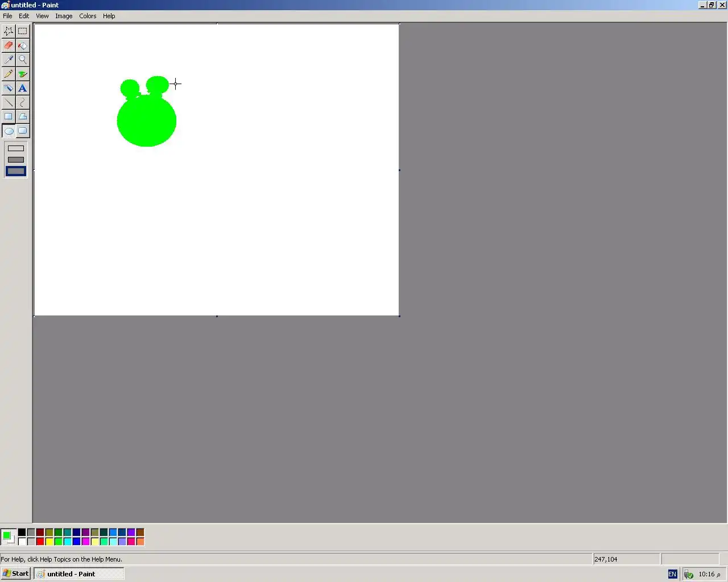
Task: Click the large green circle on canvas
Action: (x=147, y=120)
